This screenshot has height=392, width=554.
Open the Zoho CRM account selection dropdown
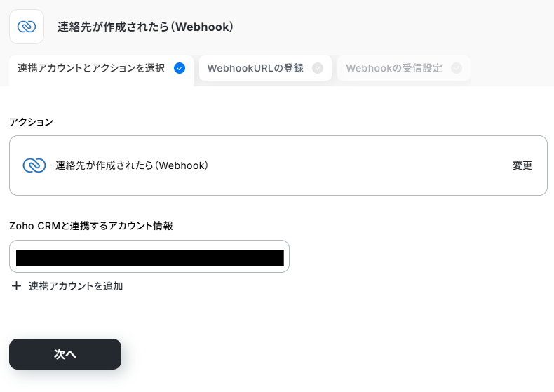pos(149,257)
